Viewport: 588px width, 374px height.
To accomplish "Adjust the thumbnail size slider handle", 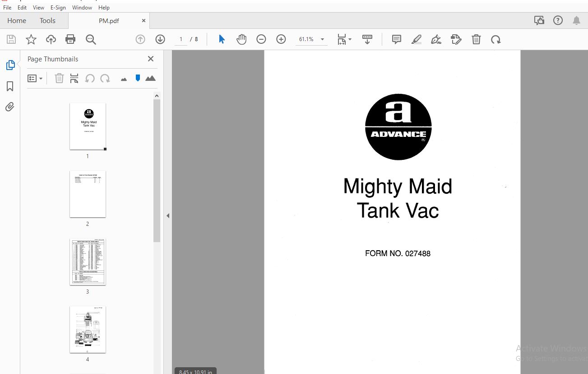I will (138, 78).
